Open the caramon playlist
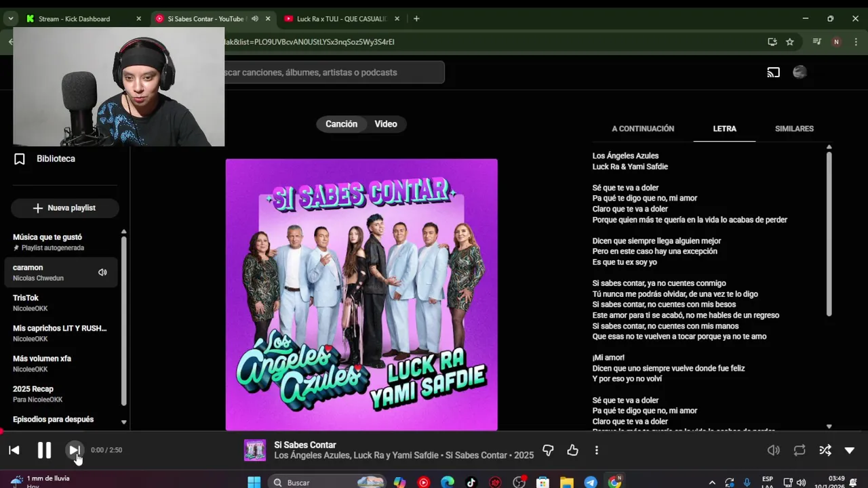Viewport: 868px width, 488px height. [62, 272]
